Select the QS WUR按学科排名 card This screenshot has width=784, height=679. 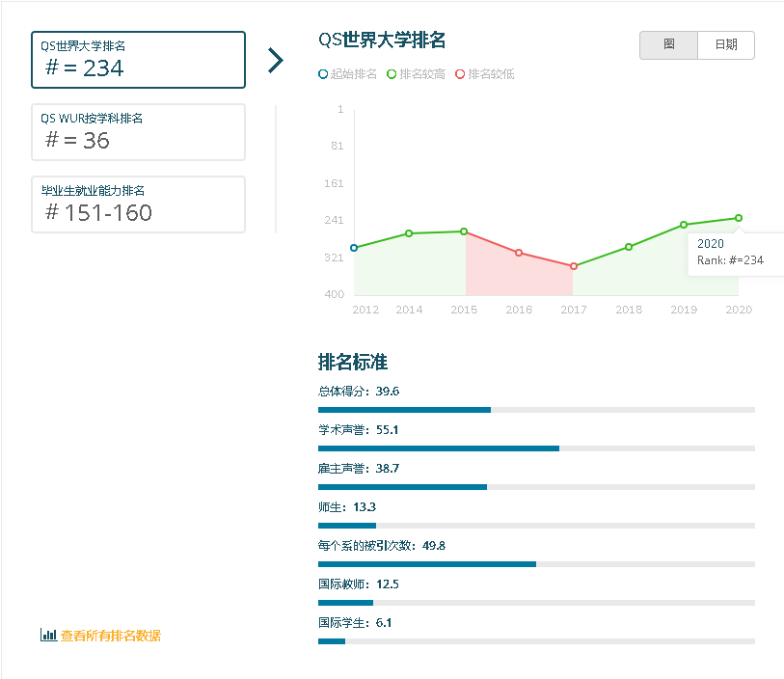(x=138, y=132)
